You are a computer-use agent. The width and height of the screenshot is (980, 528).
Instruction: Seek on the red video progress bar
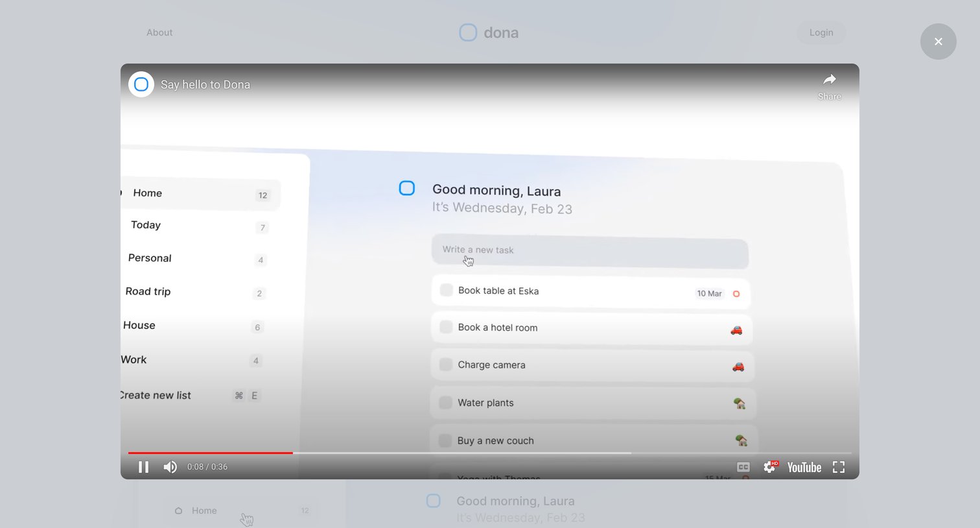[x=210, y=453]
